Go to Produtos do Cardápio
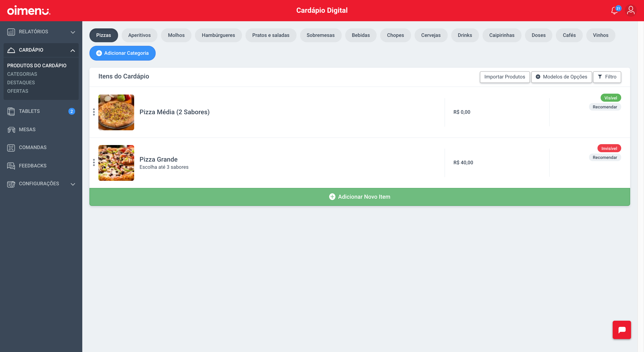 click(37, 65)
